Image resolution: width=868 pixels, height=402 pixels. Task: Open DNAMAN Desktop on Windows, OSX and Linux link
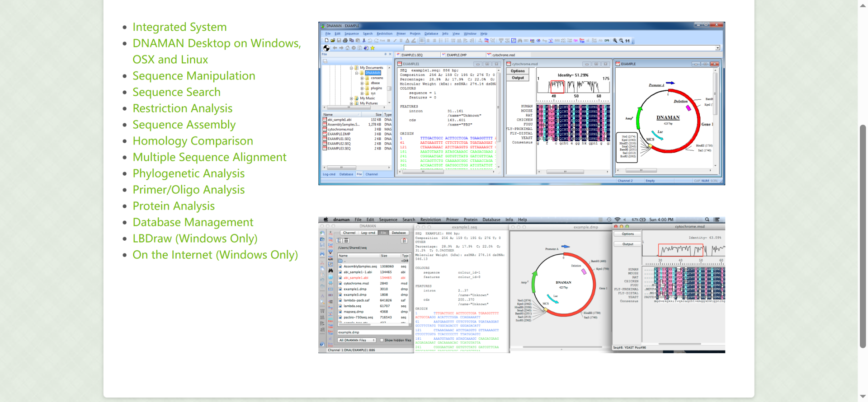coord(217,51)
